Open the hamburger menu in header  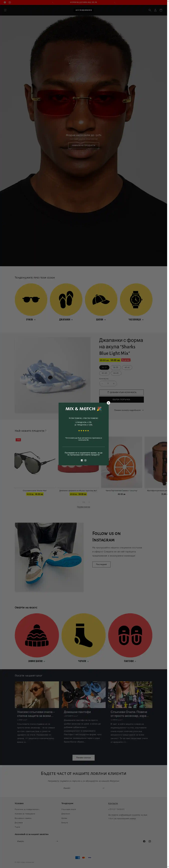pos(5,10)
